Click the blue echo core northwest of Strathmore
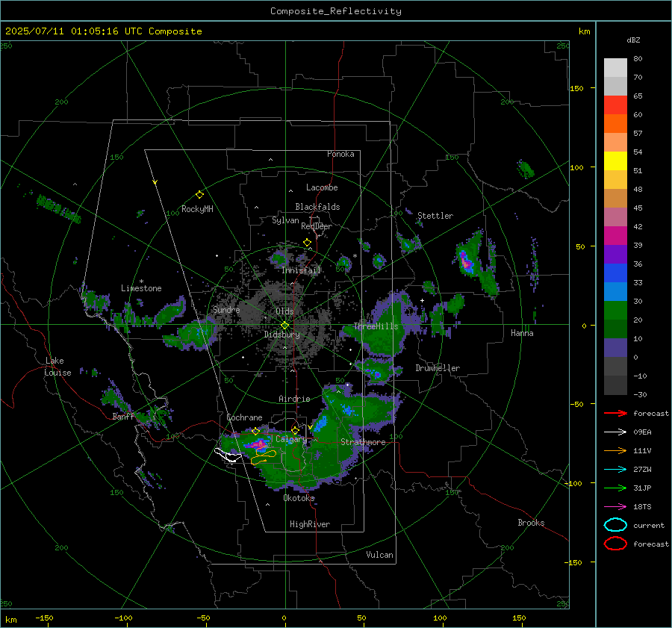Image resolution: width=672 pixels, height=628 pixels. (x=321, y=423)
